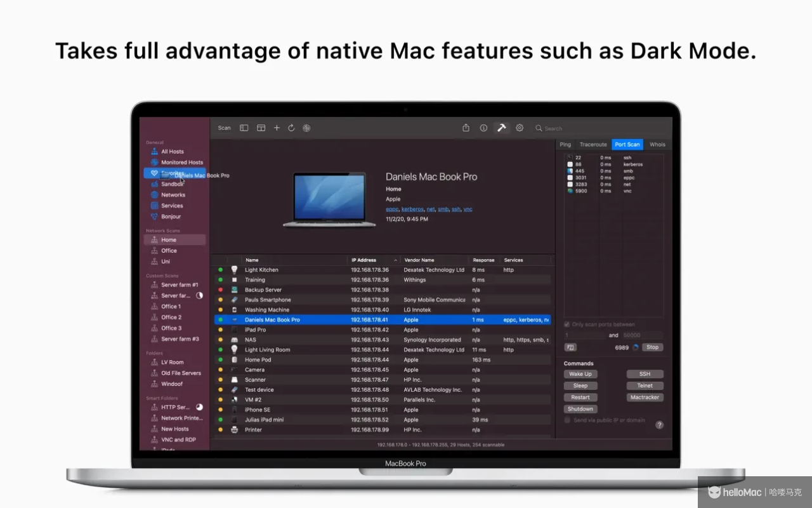Open Services in the sidebar
This screenshot has height=508, width=812.
(x=174, y=206)
